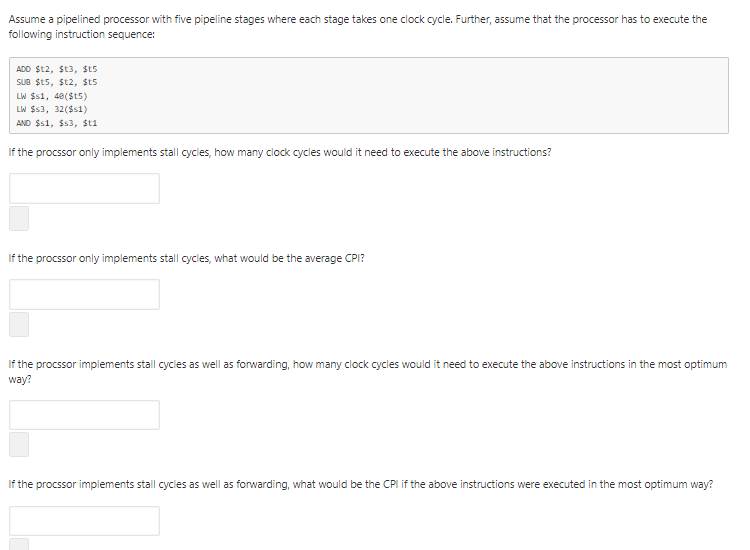Click the gray square below the first answer box
Viewport: 750px width, 550px height.
click(x=19, y=219)
